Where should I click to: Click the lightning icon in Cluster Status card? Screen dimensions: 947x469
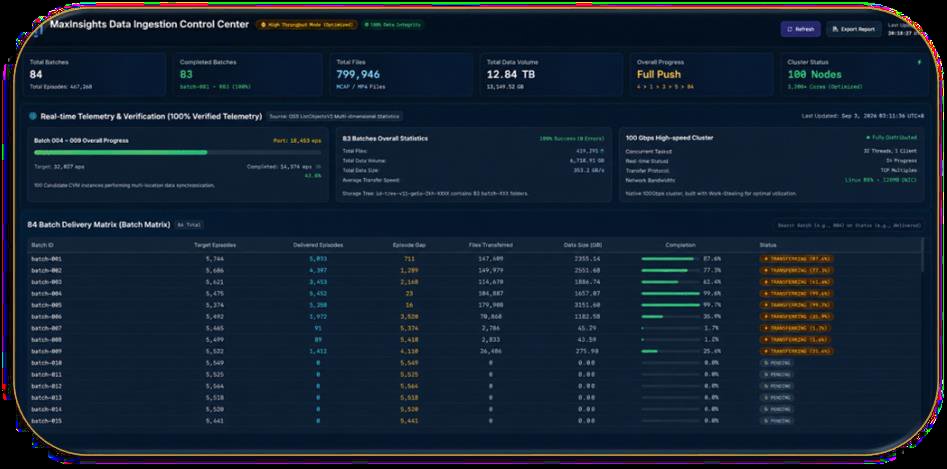(x=919, y=62)
